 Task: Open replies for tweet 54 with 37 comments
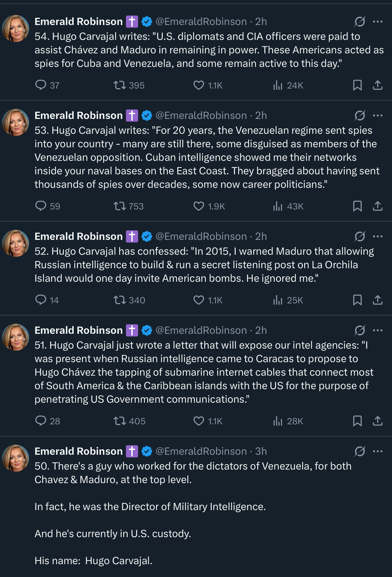[41, 85]
